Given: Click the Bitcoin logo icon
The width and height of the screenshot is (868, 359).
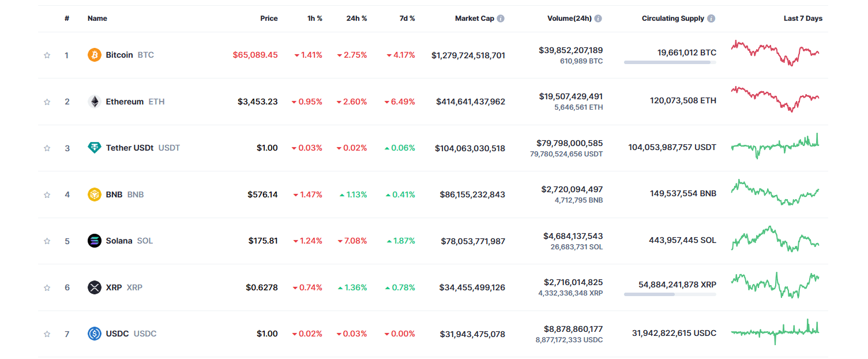Looking at the screenshot, I should (94, 55).
